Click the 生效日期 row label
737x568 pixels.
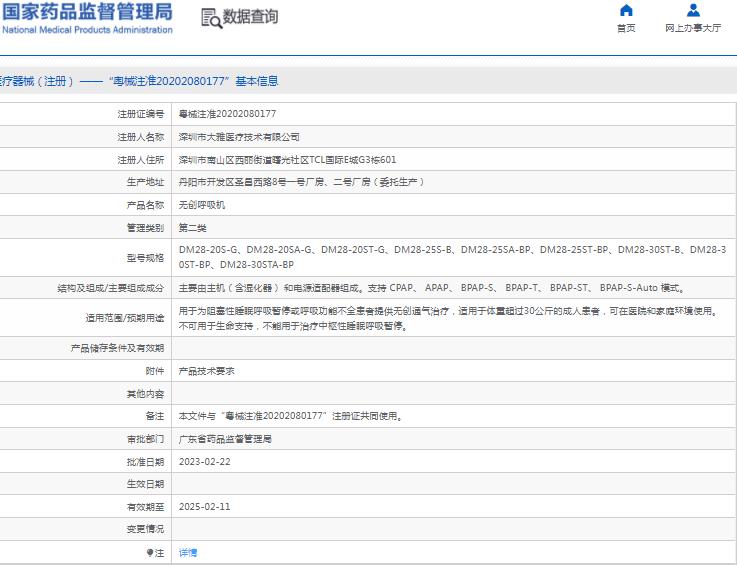point(145,484)
